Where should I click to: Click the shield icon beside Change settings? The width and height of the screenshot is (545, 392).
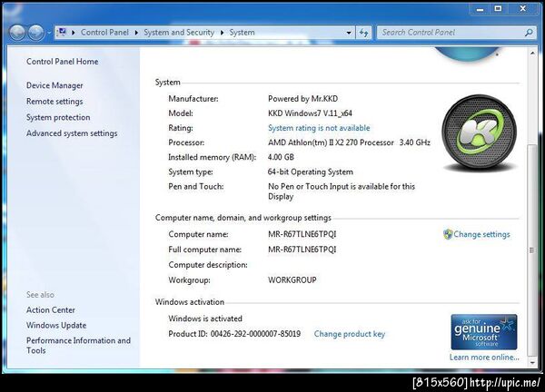click(x=448, y=234)
